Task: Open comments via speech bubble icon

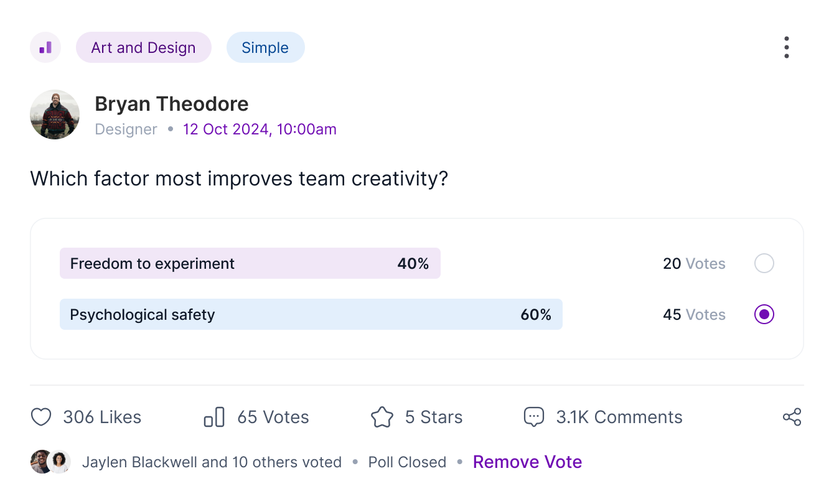Action: (x=534, y=417)
